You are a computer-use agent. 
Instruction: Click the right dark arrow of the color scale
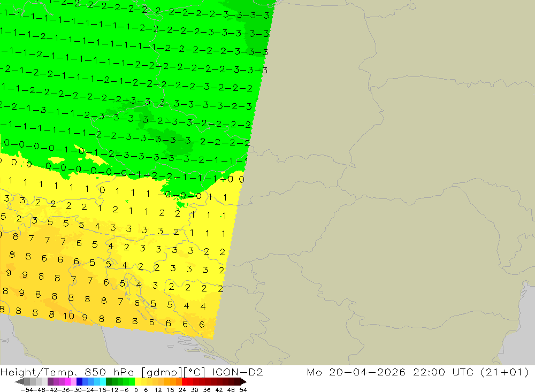point(243,382)
